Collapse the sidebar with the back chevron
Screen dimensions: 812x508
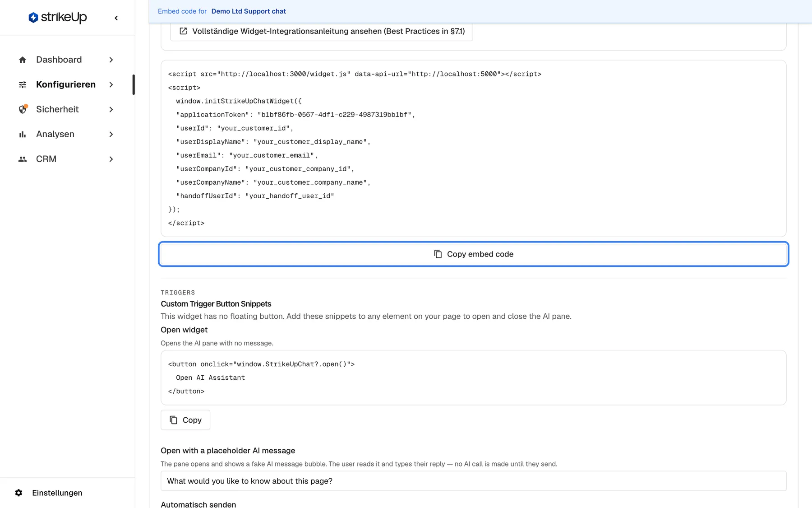[x=116, y=18]
